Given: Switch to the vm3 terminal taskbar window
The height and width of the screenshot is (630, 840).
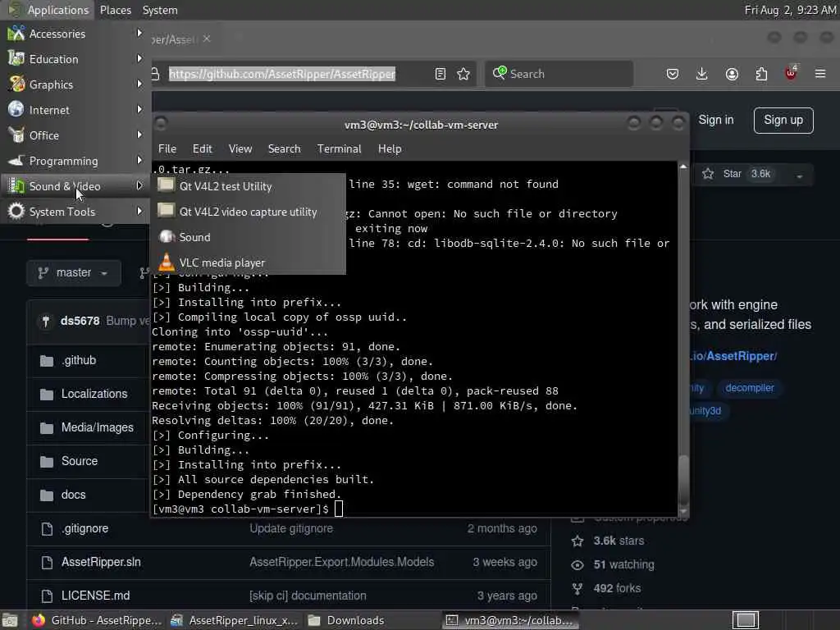Looking at the screenshot, I should 512,620.
